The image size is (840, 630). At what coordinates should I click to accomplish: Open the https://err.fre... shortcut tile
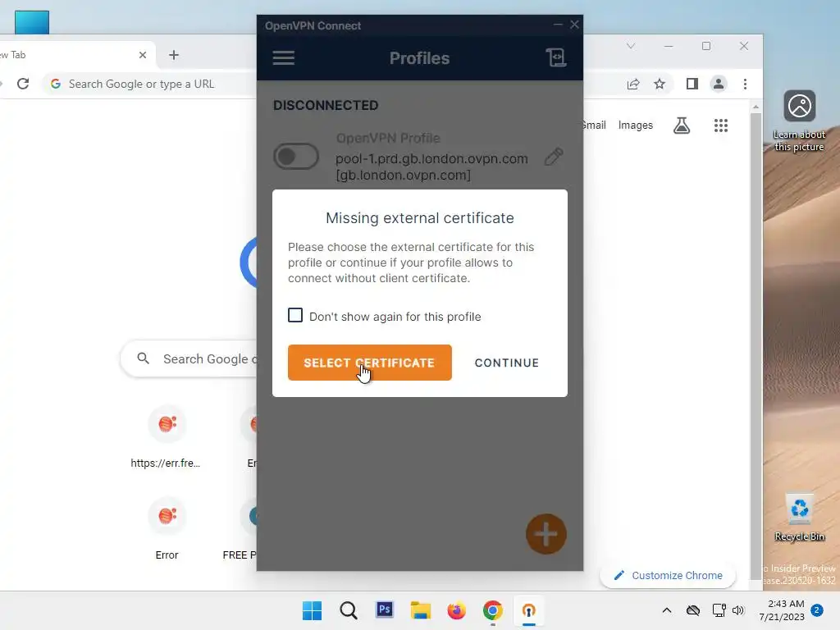point(167,437)
